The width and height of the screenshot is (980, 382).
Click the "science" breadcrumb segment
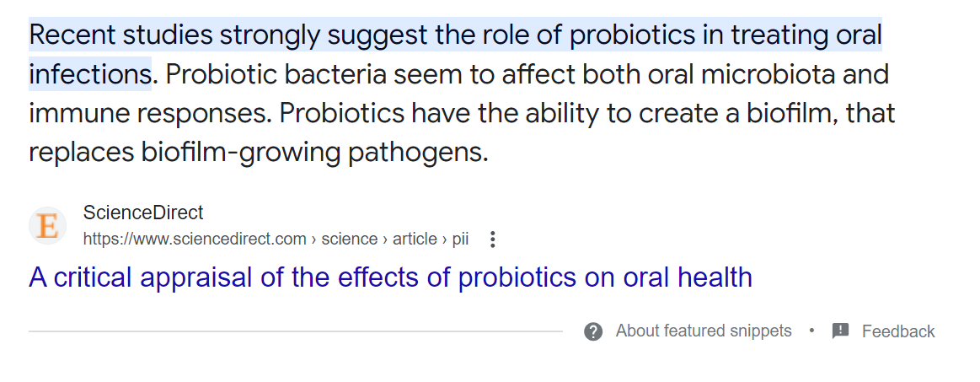click(350, 239)
